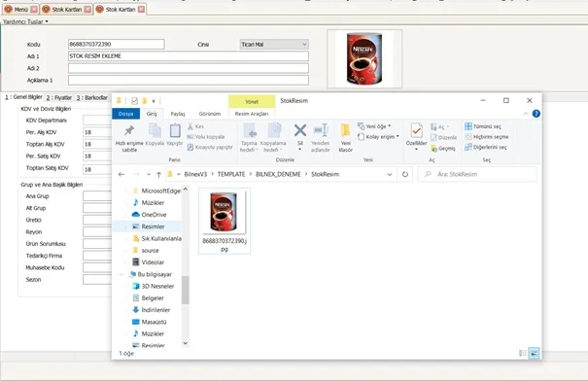The image size is (588, 382).
Task: Open Explorer help question mark
Action: click(x=536, y=114)
